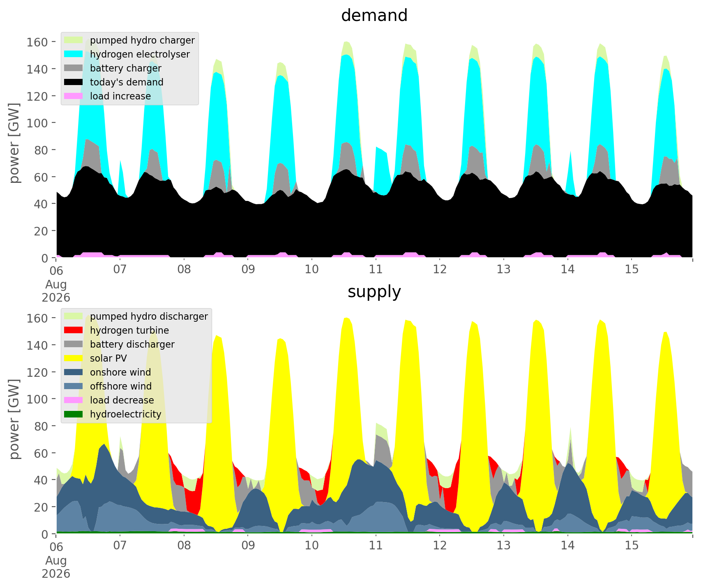
Task: Click the 14 date tick under the supply chart
Action: click(567, 546)
